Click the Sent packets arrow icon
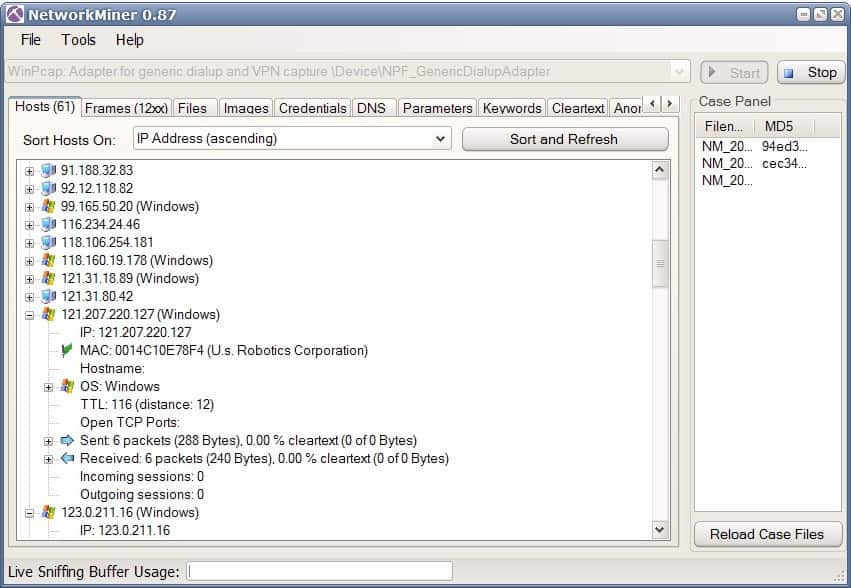Viewport: 851px width, 588px height. (x=67, y=440)
